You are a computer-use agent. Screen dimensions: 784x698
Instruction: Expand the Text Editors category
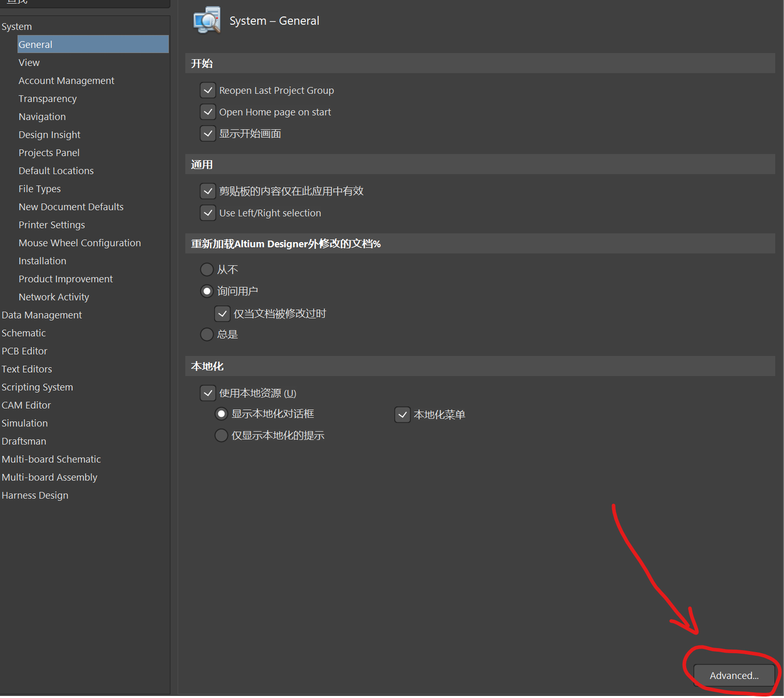(27, 369)
